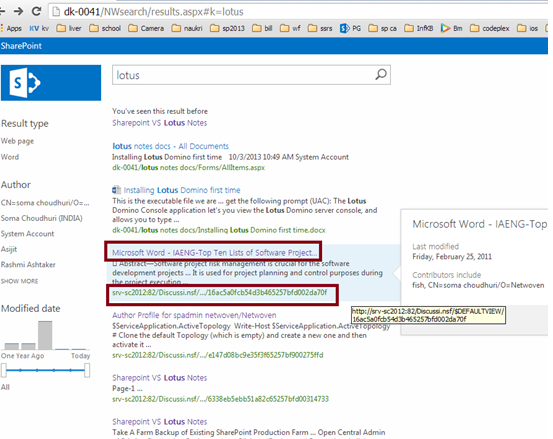
Task: Click the Author refiner heading
Action: (x=16, y=185)
